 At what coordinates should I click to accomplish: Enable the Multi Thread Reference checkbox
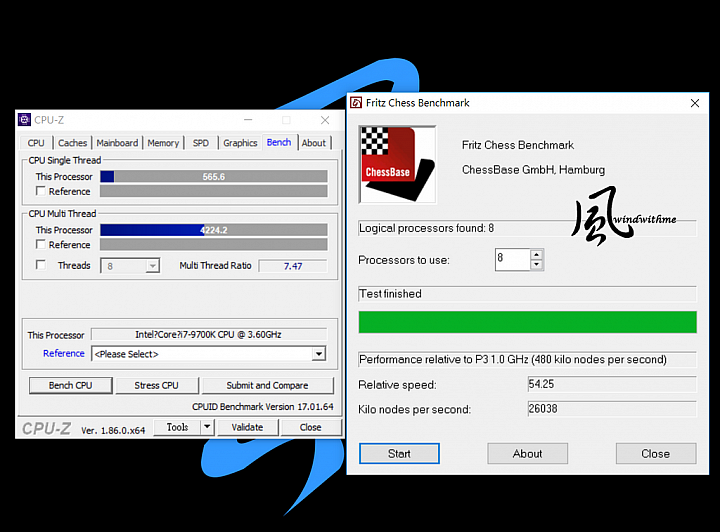click(x=41, y=244)
